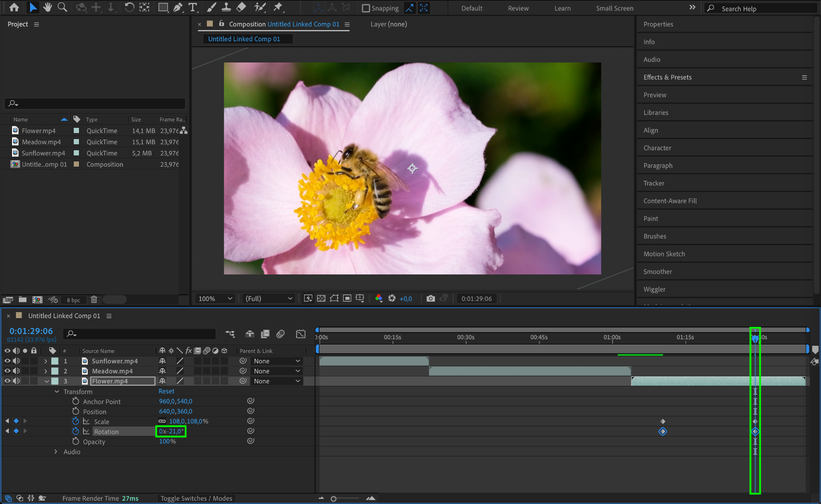
Task: Select the Hand tool
Action: pyautogui.click(x=48, y=7)
